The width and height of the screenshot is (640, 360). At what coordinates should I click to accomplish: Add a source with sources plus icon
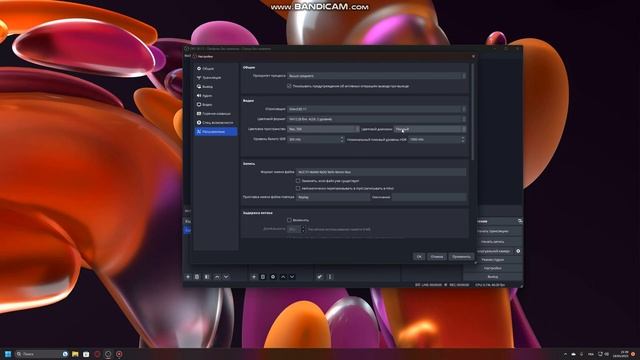pyautogui.click(x=253, y=277)
